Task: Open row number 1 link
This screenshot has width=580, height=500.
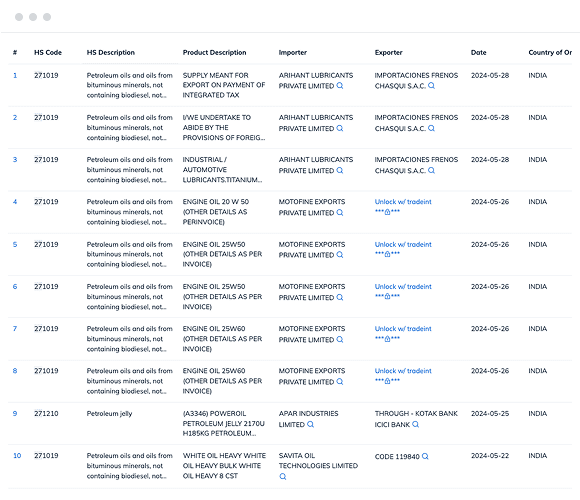Action: tap(15, 75)
